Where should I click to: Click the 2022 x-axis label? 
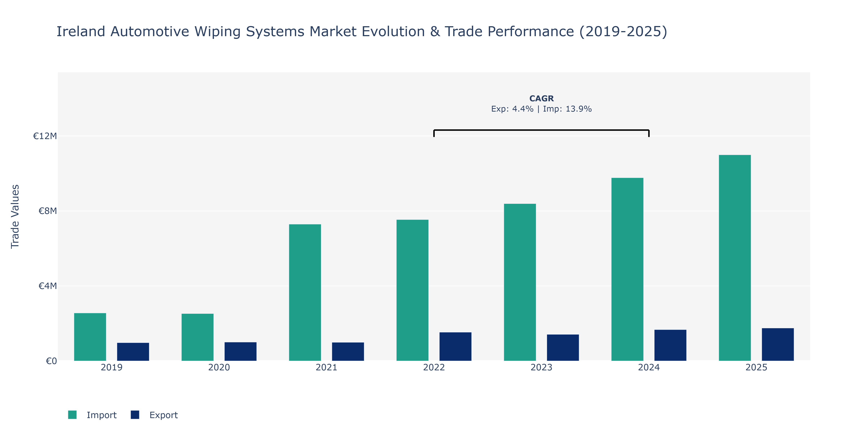[434, 367]
